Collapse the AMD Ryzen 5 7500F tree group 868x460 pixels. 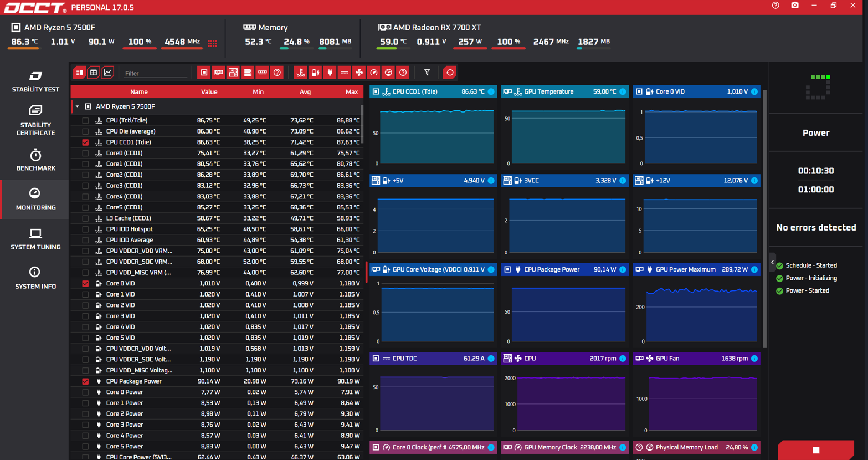(77, 106)
